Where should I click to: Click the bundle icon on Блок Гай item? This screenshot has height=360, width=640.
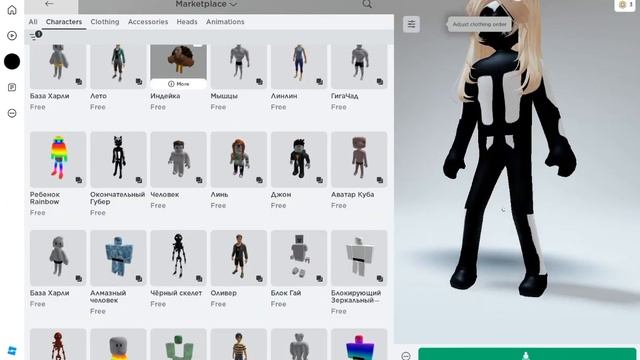tap(319, 278)
